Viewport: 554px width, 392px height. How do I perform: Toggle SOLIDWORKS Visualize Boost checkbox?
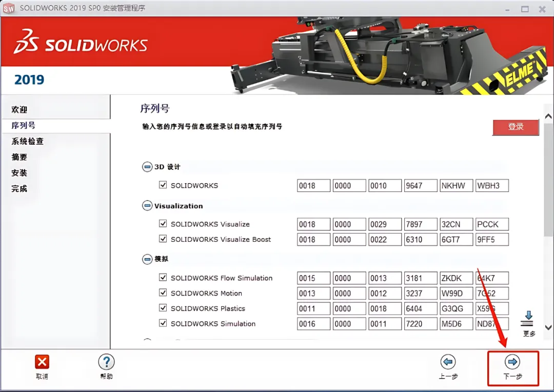[x=163, y=239]
